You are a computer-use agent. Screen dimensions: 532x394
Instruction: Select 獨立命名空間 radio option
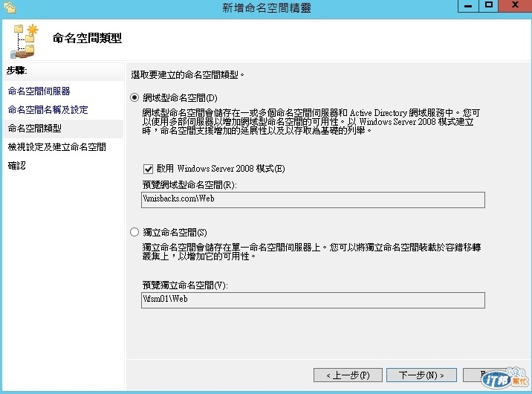134,232
